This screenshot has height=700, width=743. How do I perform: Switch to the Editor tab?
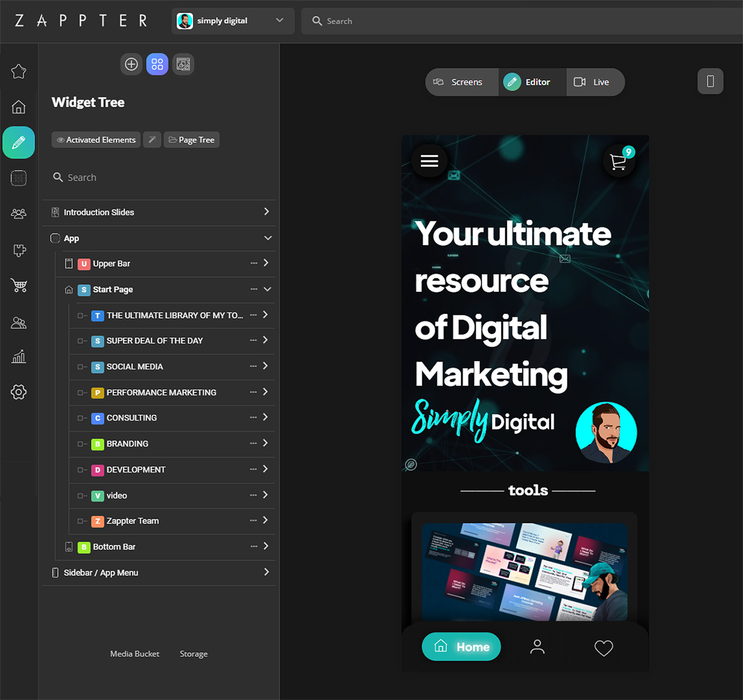coord(532,82)
